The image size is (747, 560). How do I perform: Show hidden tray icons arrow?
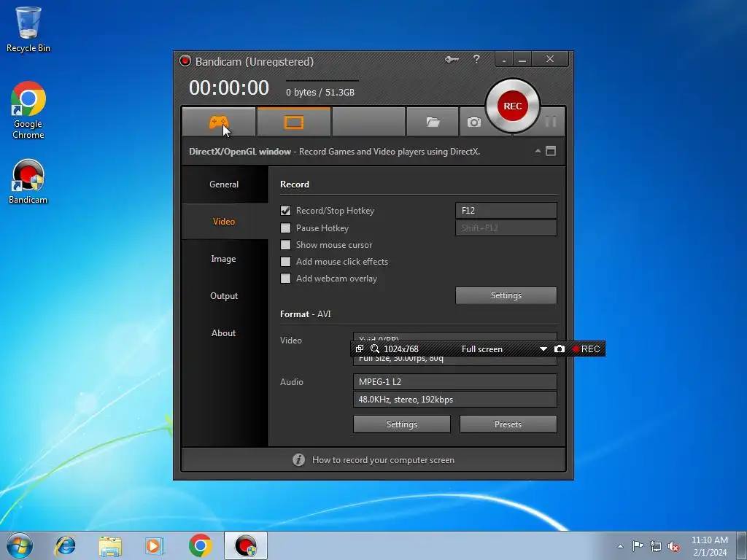pos(620,546)
